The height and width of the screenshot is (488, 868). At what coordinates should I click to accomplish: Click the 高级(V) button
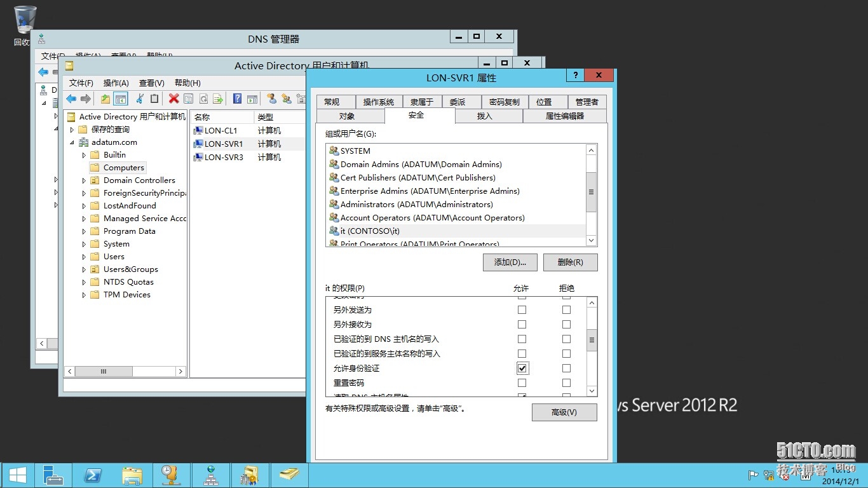564,412
